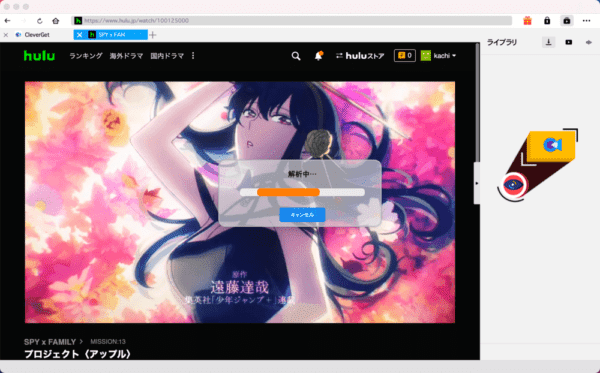The width and height of the screenshot is (600, 373).
Task: Click the yellow video camera illustration
Action: click(551, 146)
